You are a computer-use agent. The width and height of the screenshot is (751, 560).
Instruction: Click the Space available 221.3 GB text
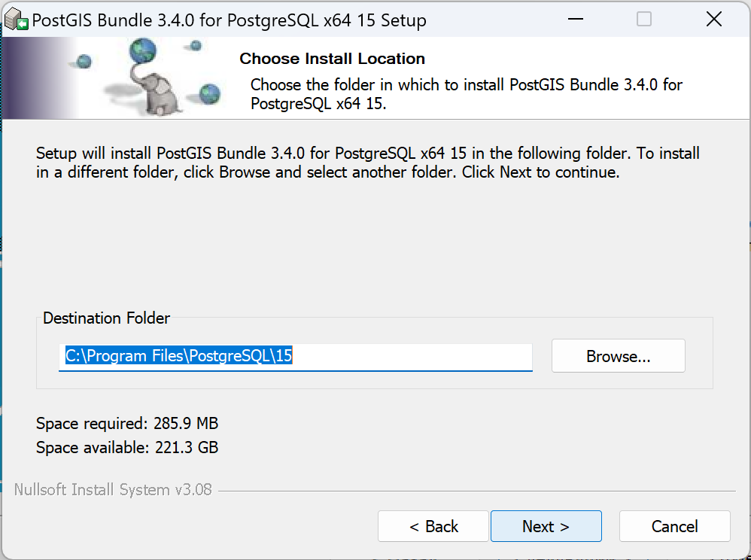click(x=127, y=448)
